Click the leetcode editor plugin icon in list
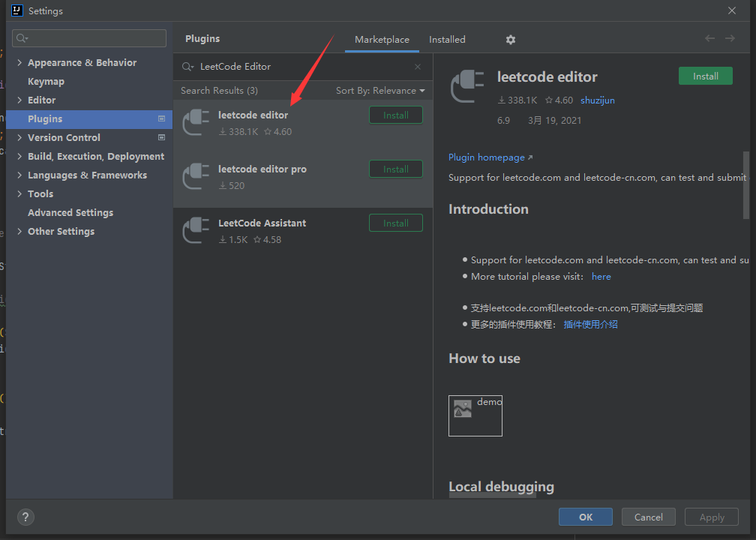The height and width of the screenshot is (540, 756). 196,122
